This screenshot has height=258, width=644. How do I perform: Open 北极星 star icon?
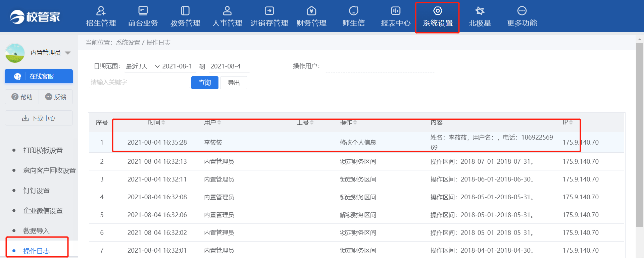coord(480,11)
